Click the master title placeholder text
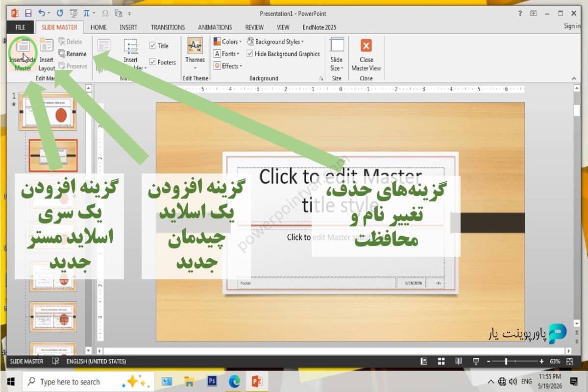588x392 pixels. tap(340, 190)
